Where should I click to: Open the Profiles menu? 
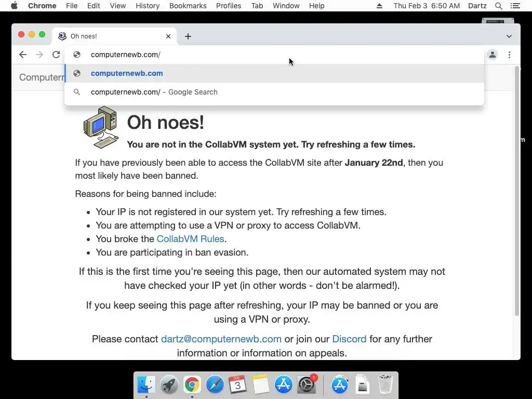(x=229, y=6)
